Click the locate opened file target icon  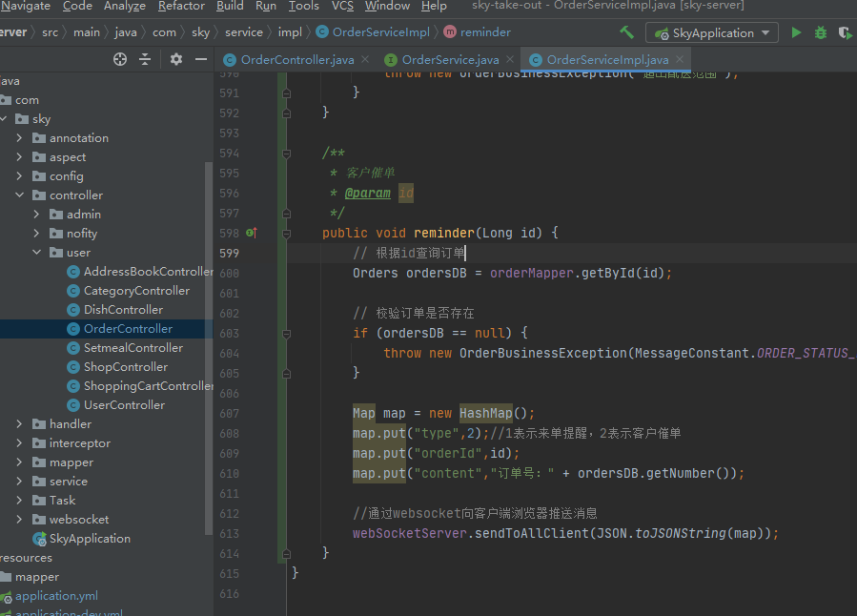point(120,59)
